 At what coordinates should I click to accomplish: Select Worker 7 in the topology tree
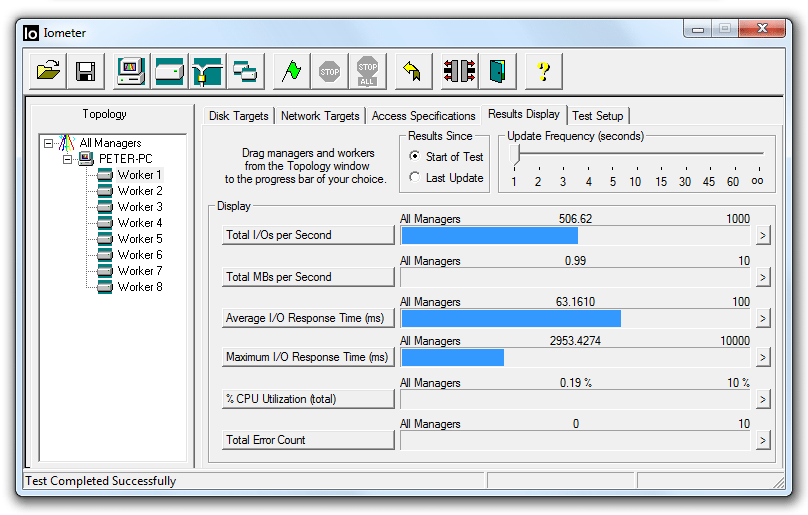[x=140, y=271]
